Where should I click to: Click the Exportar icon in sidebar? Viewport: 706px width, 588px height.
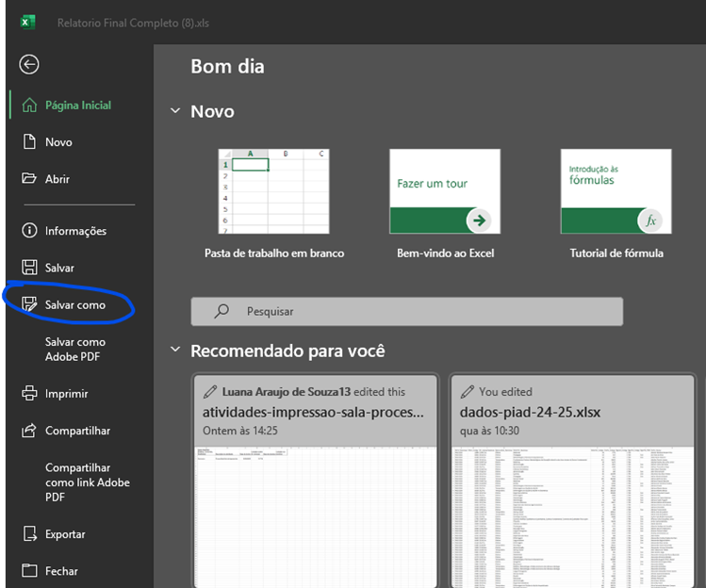tap(29, 534)
